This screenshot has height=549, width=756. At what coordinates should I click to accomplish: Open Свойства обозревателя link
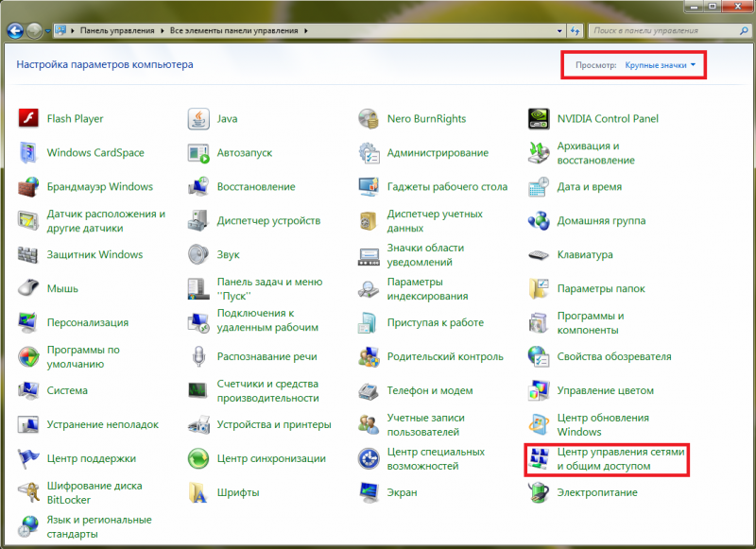[x=613, y=356]
